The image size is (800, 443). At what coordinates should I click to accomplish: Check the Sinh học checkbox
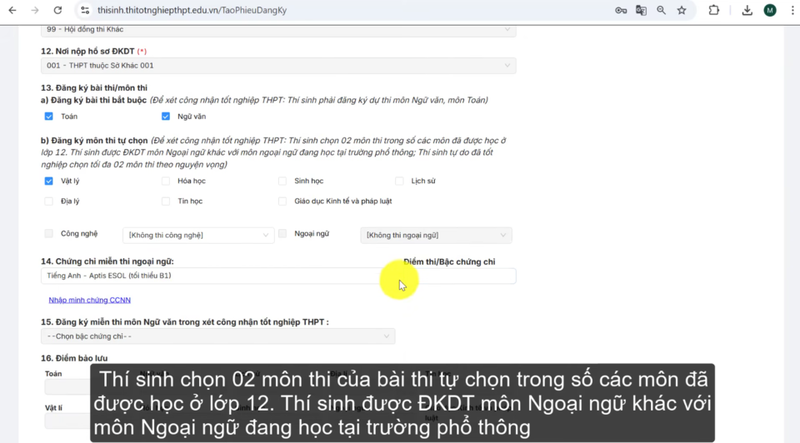tap(282, 181)
